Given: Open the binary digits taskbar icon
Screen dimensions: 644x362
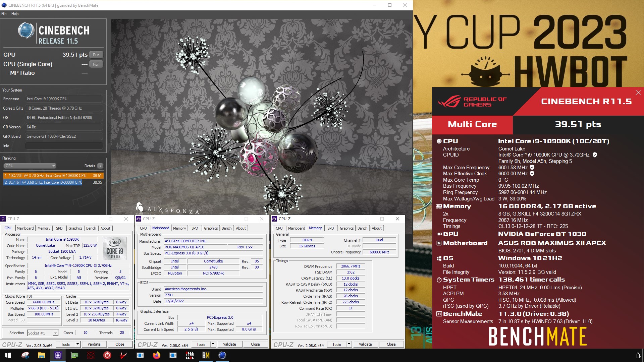Looking at the screenshot, I should click(x=190, y=355).
